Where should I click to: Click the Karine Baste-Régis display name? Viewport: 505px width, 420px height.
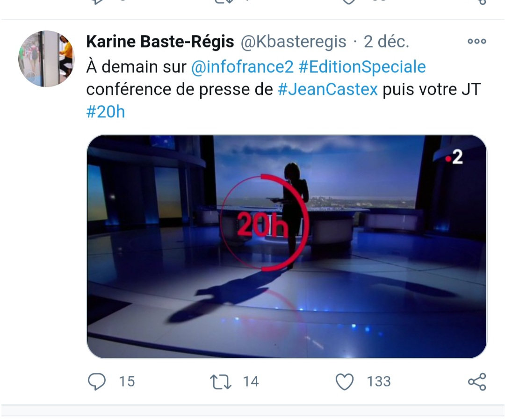[x=160, y=42]
